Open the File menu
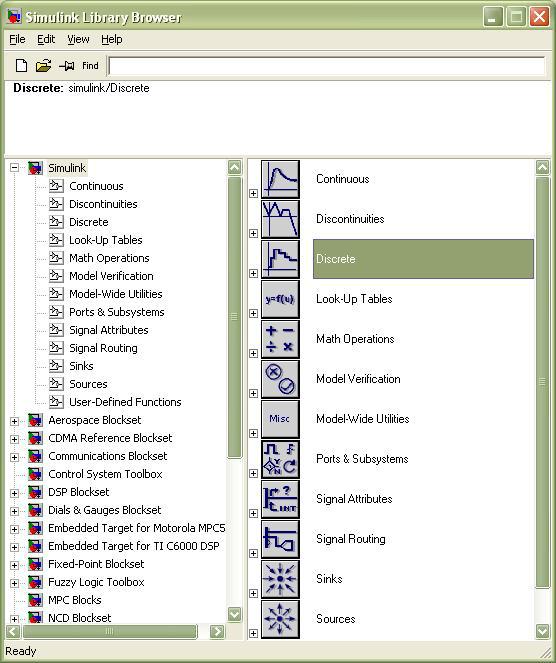 (x=17, y=39)
